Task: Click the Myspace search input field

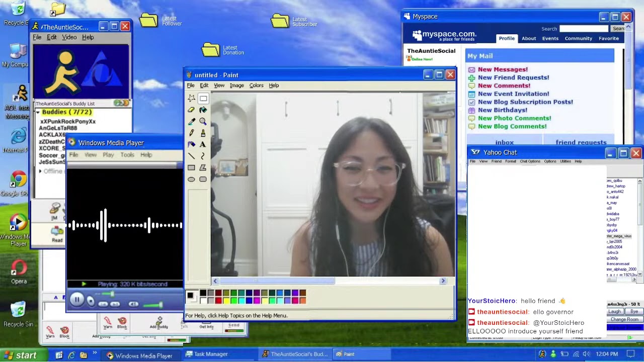Action: pyautogui.click(x=584, y=29)
